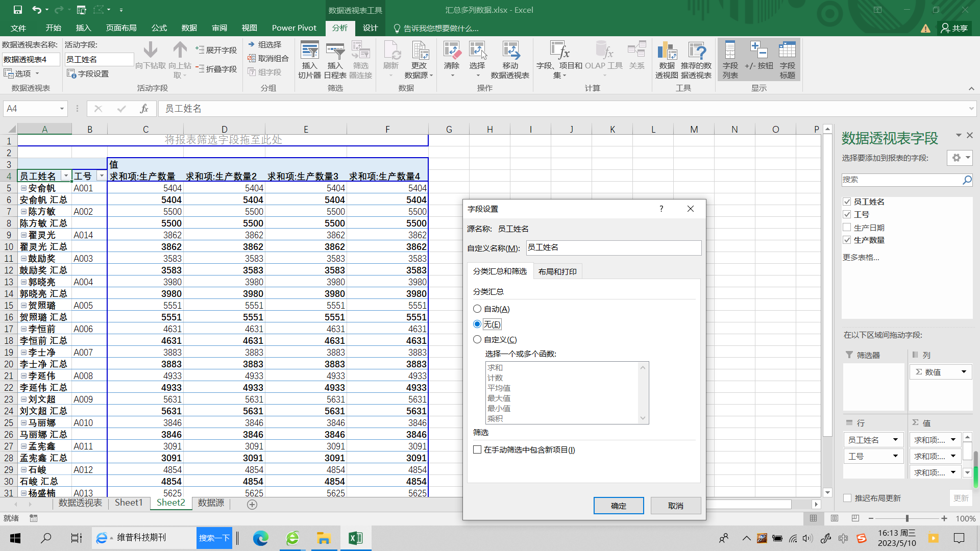Click the insert function fx icon

point(144,109)
